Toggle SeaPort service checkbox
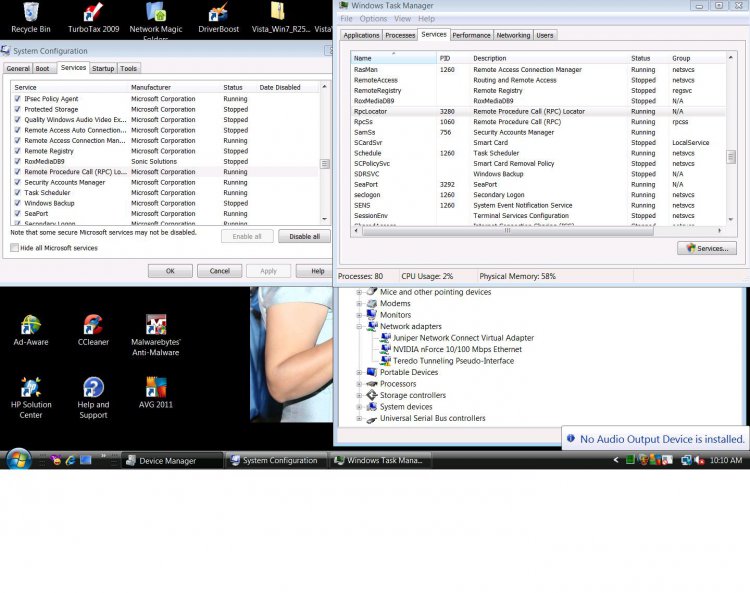 point(18,213)
